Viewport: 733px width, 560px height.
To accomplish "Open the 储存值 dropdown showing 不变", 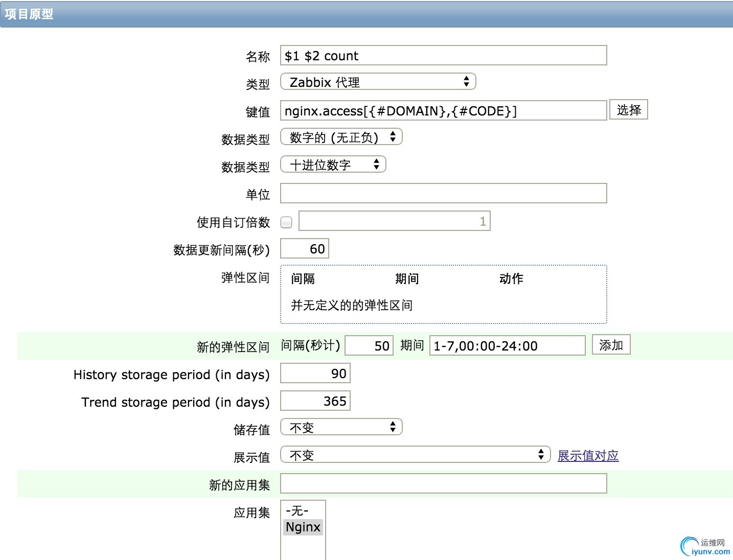I will coord(341,427).
